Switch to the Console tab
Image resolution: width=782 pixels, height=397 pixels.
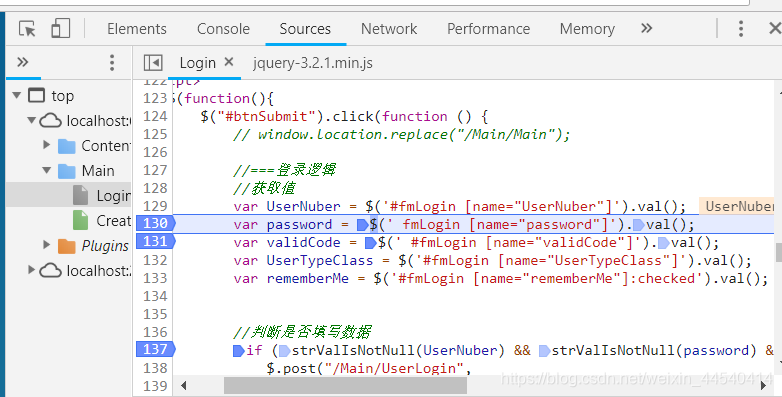[223, 29]
